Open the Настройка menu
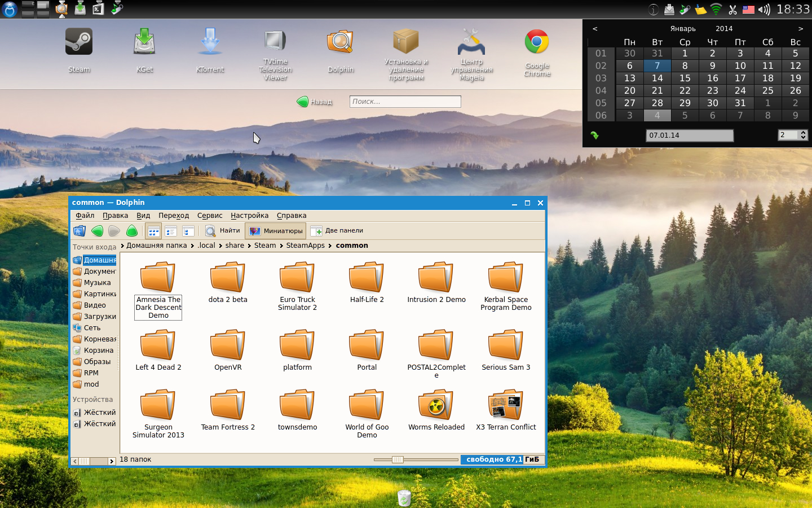 (249, 216)
